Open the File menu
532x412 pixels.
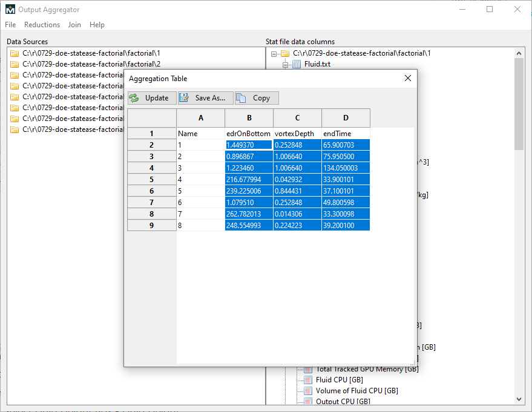(10, 25)
